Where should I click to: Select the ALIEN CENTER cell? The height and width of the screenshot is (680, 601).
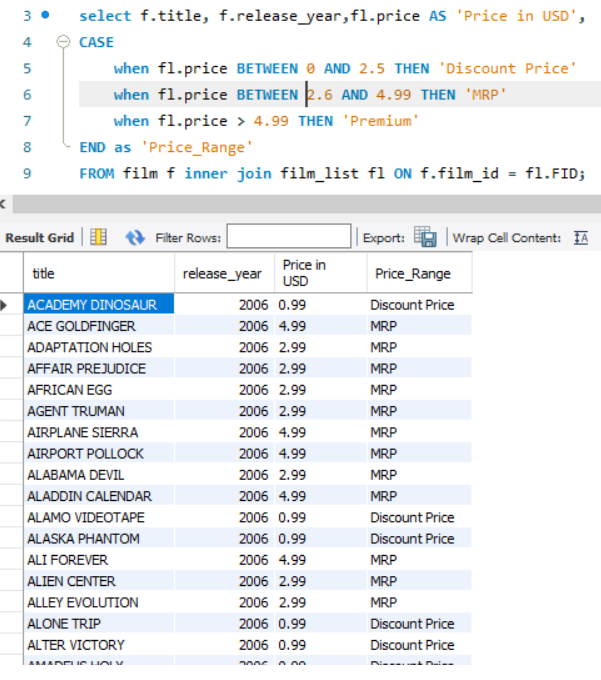coord(99,581)
